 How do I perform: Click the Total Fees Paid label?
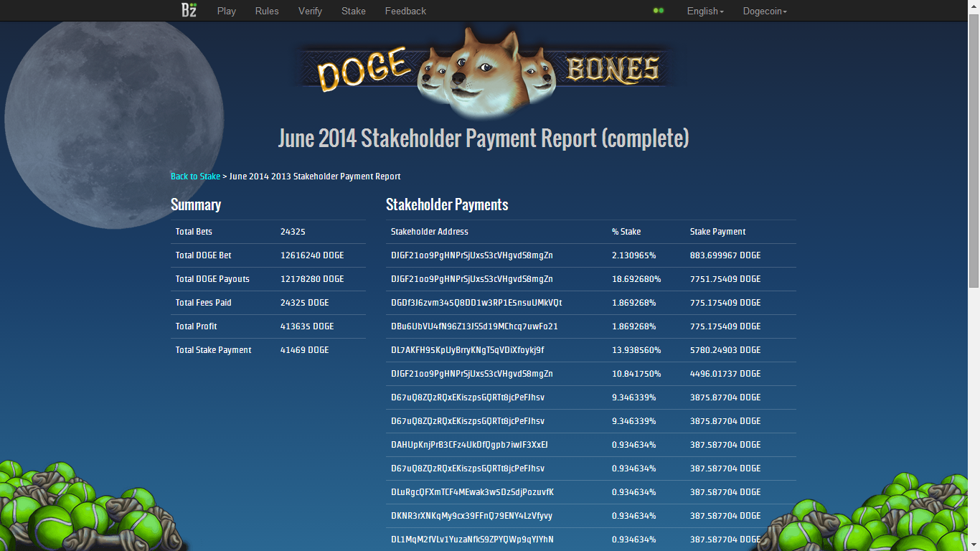pyautogui.click(x=204, y=303)
